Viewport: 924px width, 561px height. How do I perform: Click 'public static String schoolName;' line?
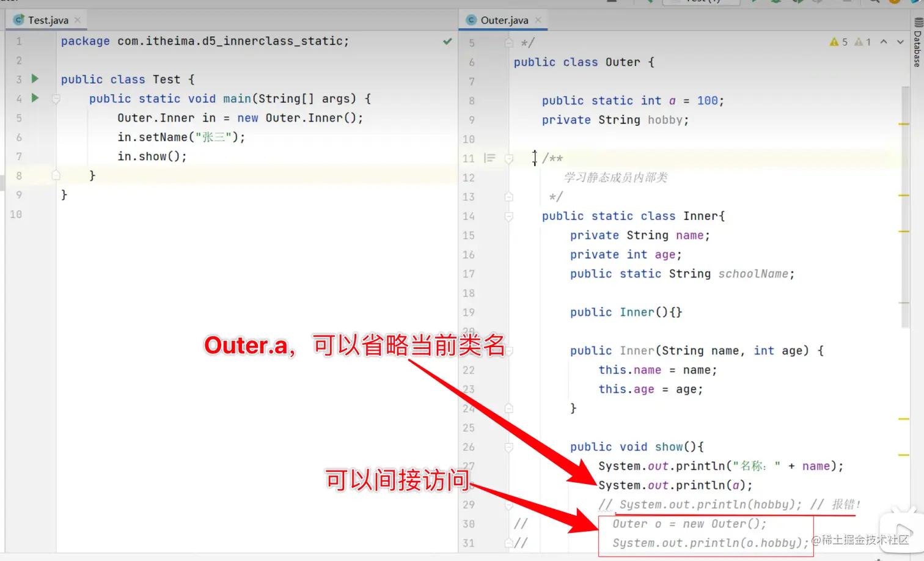click(x=682, y=274)
